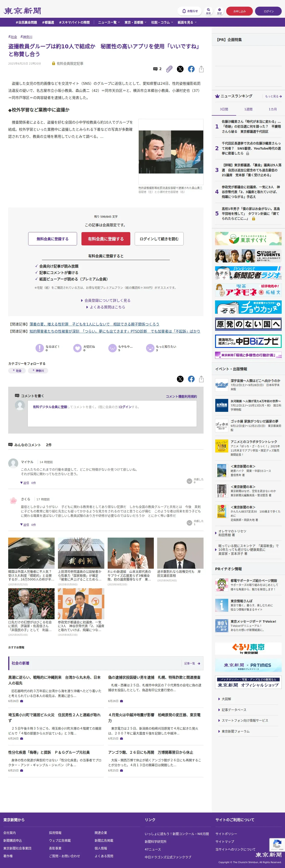Click the paperclip clip icon under headline

[169, 69]
